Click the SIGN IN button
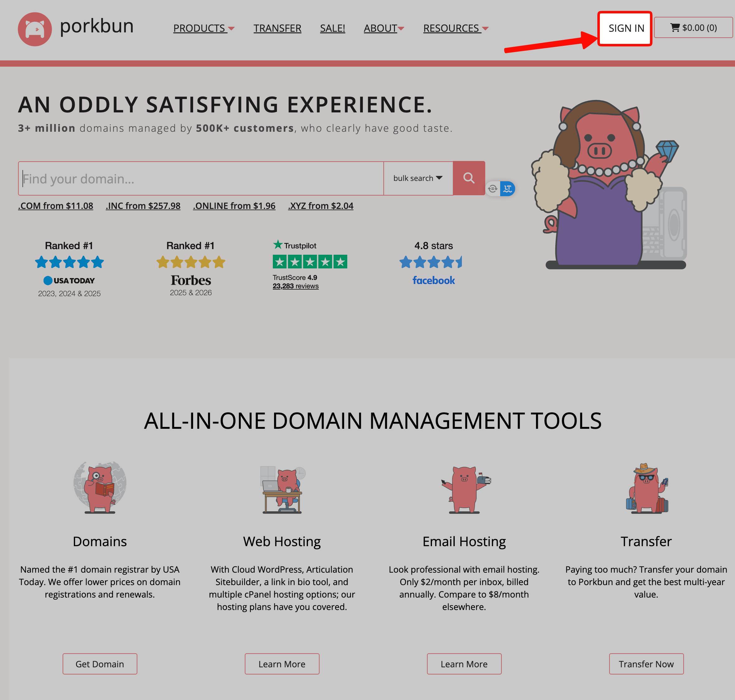The height and width of the screenshot is (700, 735). (626, 28)
